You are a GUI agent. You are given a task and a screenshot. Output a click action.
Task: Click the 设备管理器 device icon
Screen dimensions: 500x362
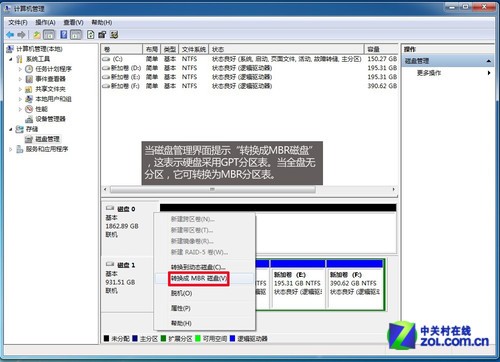click(x=29, y=119)
